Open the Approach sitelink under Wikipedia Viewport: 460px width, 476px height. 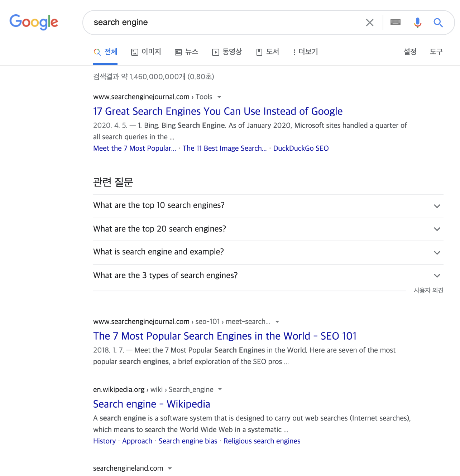pos(137,441)
